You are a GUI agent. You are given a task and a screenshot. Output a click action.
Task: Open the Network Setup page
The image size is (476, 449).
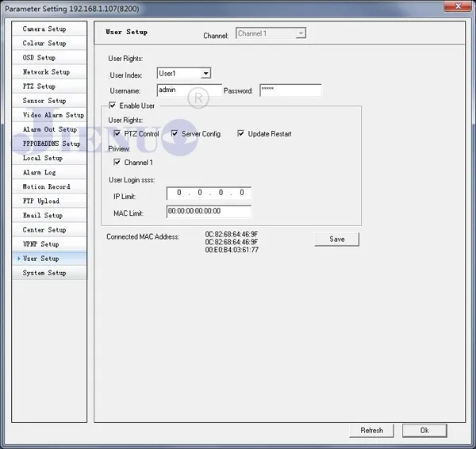click(49, 72)
